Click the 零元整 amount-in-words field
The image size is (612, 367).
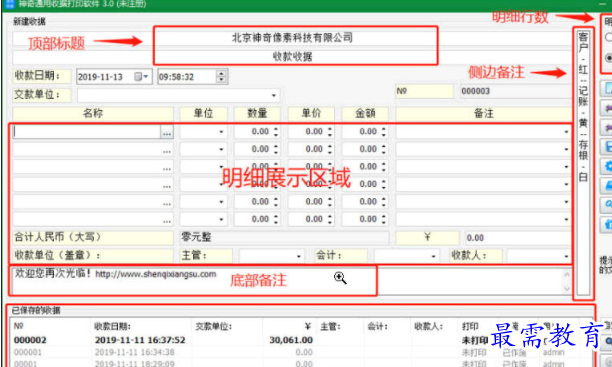(x=284, y=237)
